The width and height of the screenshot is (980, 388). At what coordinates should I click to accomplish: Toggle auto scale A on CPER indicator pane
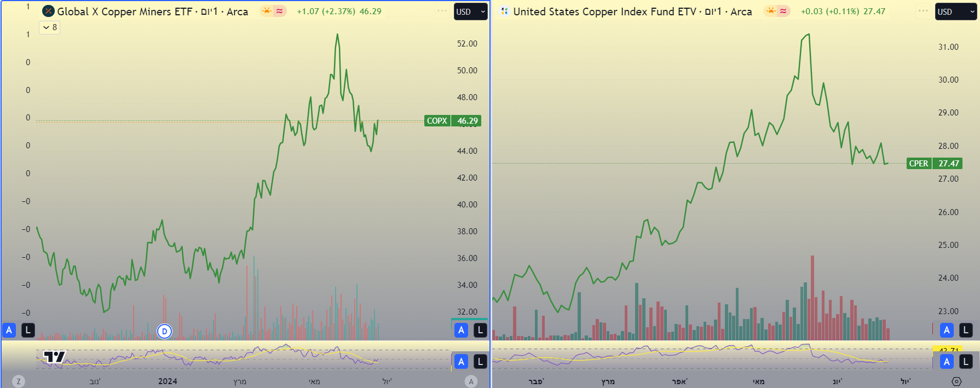click(x=947, y=361)
